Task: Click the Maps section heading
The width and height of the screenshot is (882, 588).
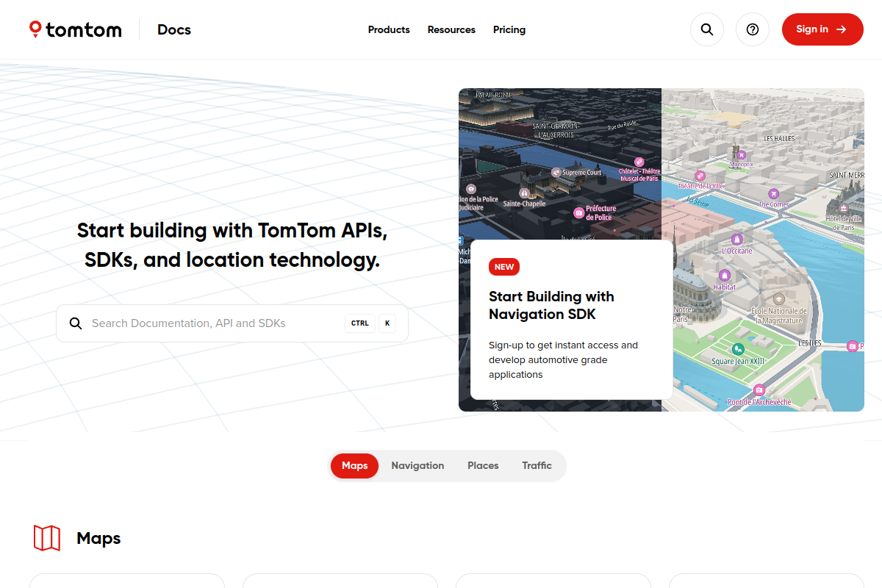Action: coord(98,538)
